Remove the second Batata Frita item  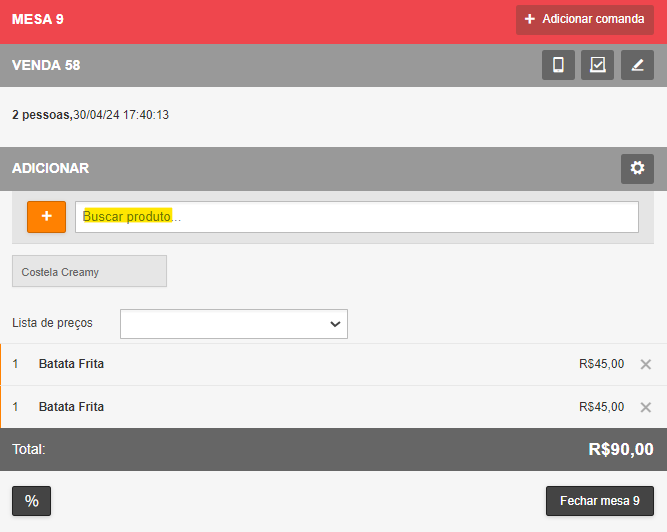tap(645, 407)
